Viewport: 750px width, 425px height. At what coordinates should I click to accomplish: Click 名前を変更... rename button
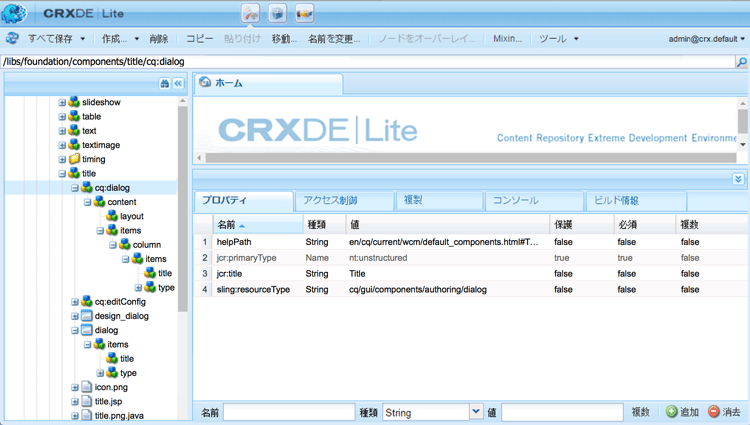pyautogui.click(x=334, y=39)
